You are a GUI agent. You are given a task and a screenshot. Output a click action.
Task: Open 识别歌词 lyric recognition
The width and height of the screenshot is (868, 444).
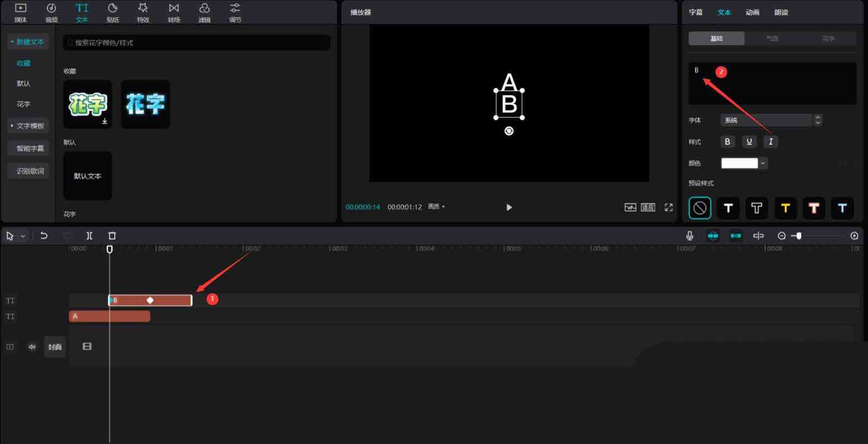(28, 171)
